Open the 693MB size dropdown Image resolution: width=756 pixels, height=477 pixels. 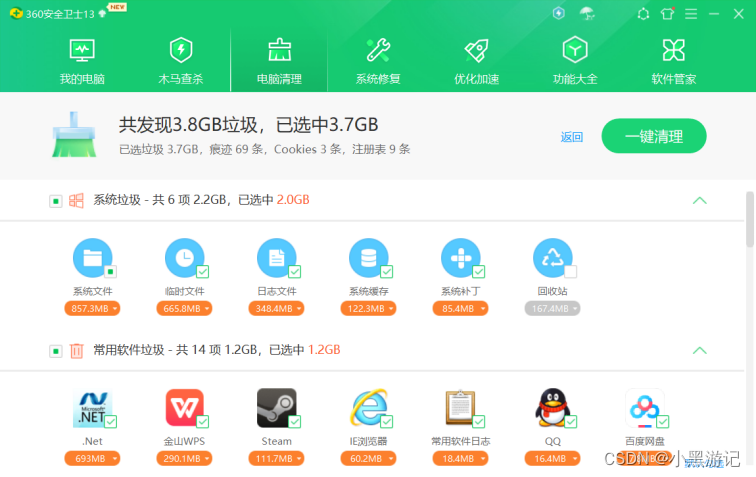[92, 459]
